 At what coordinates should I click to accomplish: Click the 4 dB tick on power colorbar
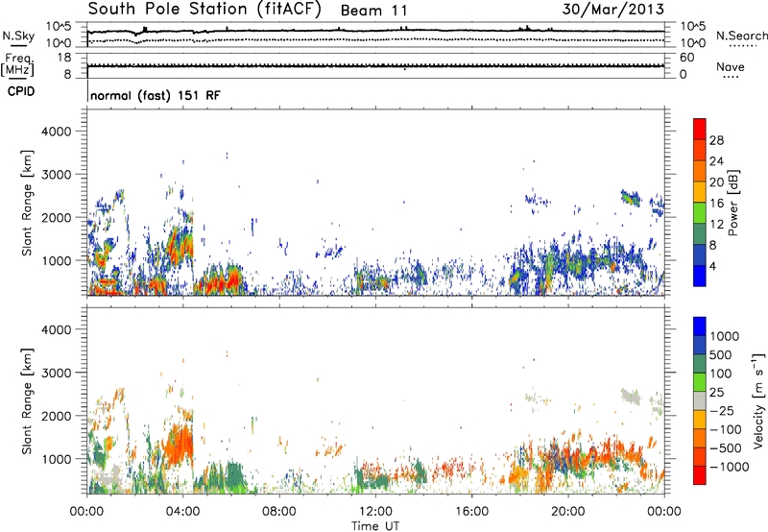(x=712, y=266)
